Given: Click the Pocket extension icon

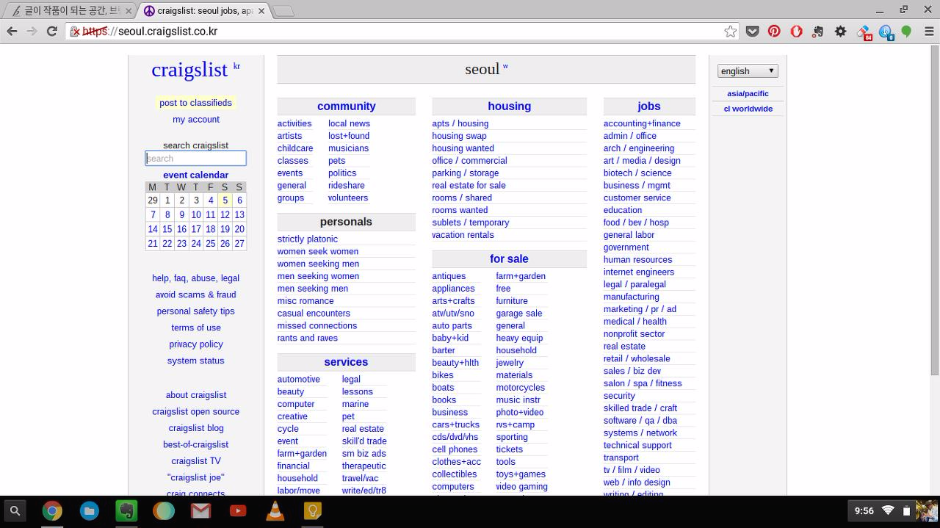Looking at the screenshot, I should (753, 31).
